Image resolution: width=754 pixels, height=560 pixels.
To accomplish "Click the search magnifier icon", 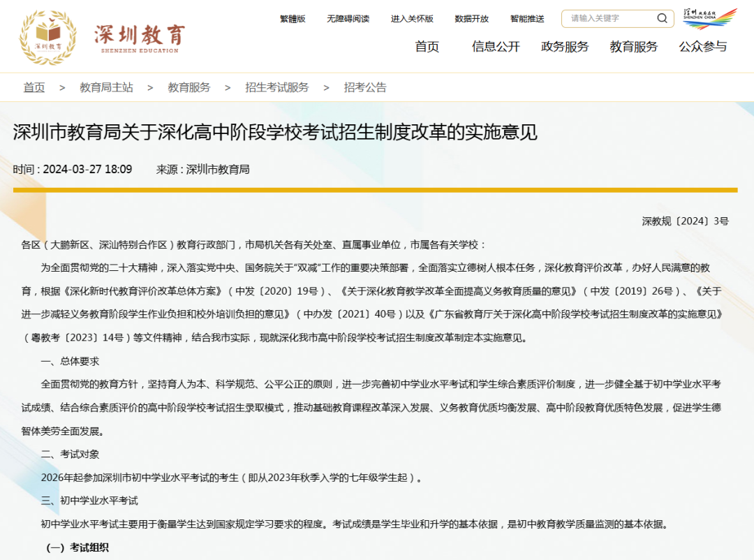I will 662,18.
